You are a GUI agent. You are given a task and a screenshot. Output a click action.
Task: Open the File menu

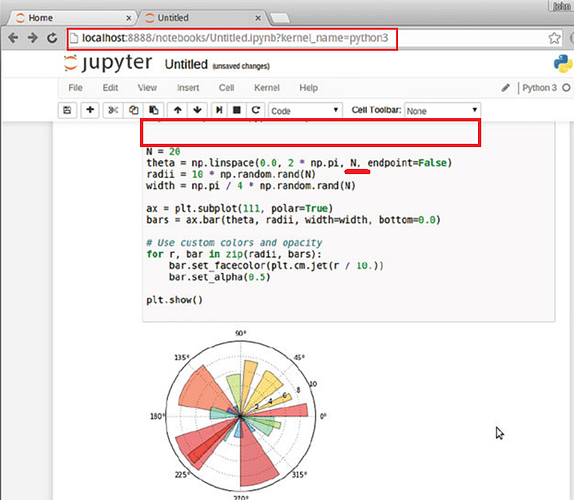[75, 88]
